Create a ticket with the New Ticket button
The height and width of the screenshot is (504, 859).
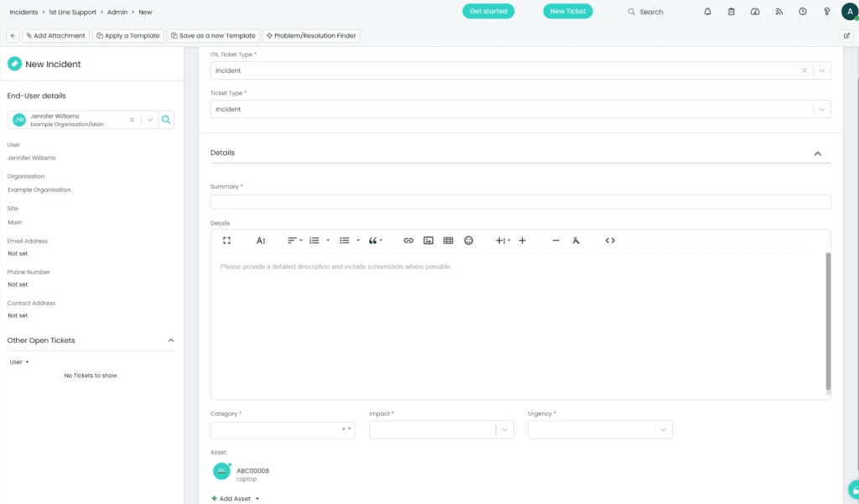[x=568, y=12]
